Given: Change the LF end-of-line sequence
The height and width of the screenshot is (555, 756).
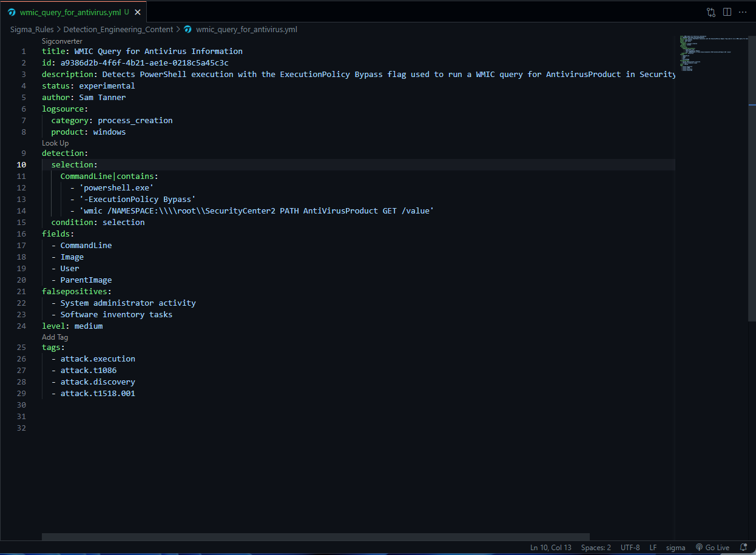Looking at the screenshot, I should pos(653,547).
